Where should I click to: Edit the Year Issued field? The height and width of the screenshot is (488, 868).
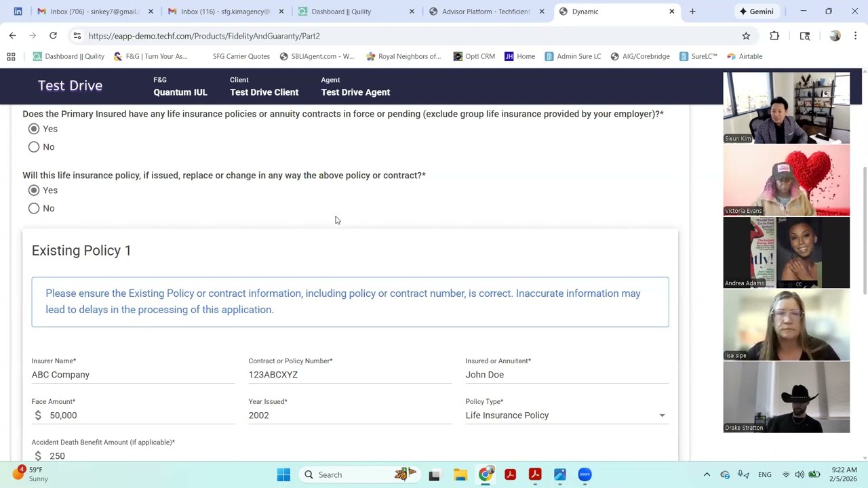tap(350, 415)
